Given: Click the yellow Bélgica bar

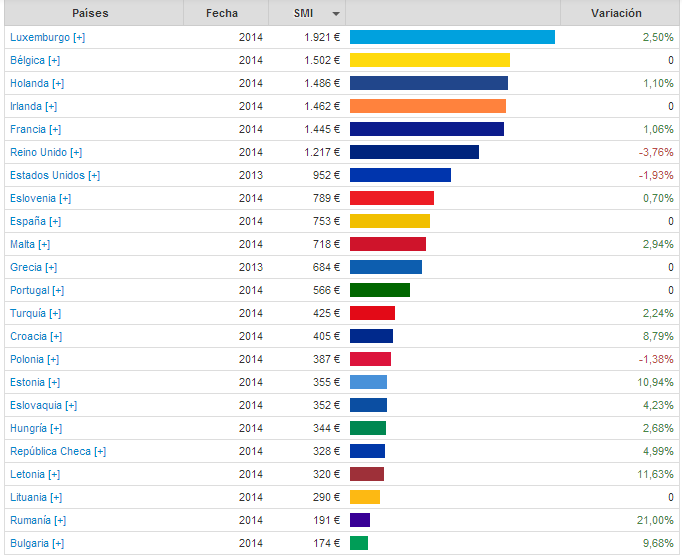Looking at the screenshot, I should coord(429,60).
